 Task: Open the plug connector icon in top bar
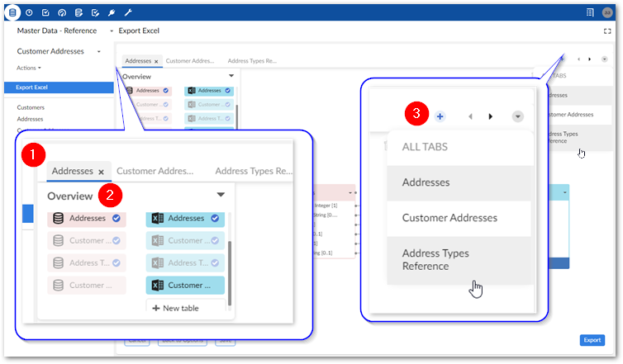point(111,12)
